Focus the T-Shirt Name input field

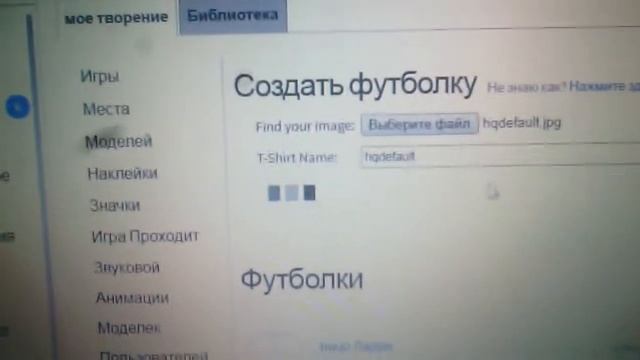tap(500, 156)
